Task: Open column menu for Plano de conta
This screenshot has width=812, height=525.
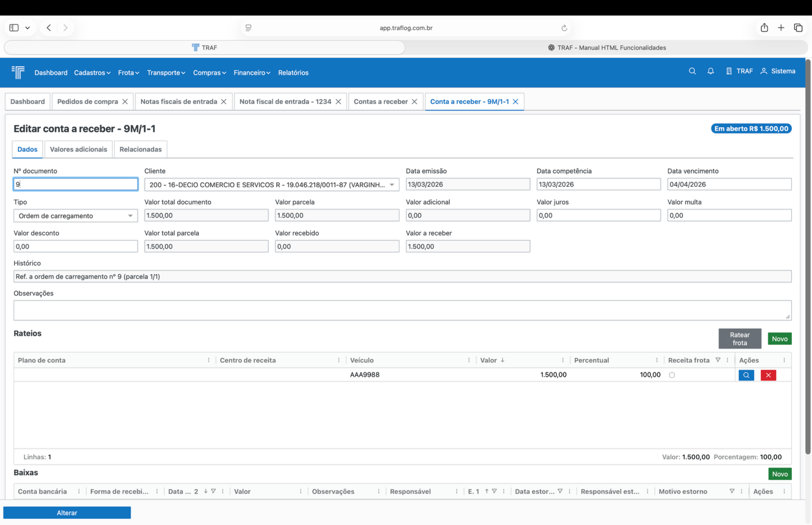Action: 209,360
